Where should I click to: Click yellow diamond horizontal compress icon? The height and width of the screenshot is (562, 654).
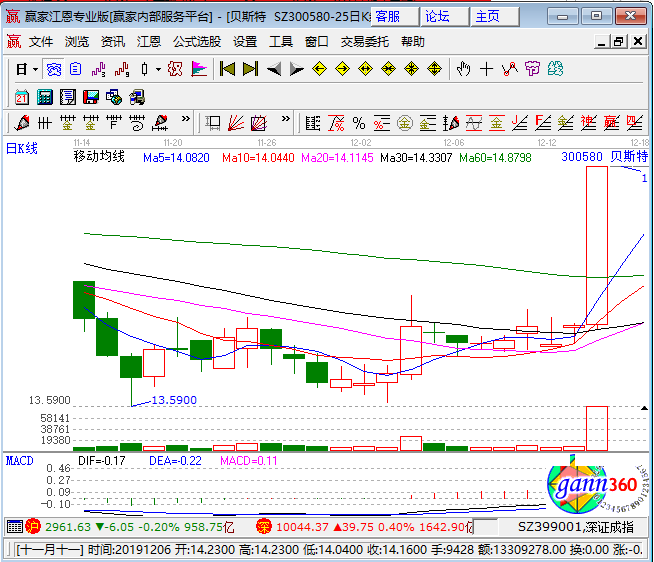tap(388, 69)
